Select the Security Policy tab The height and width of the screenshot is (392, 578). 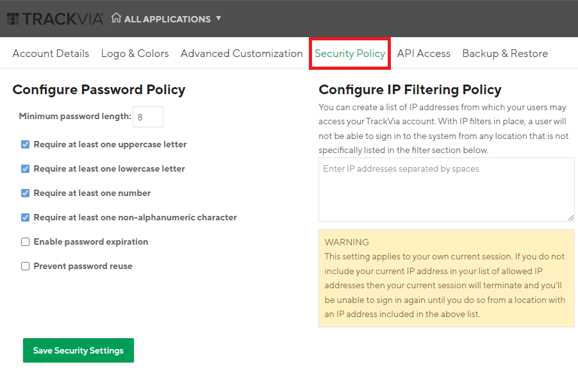click(350, 53)
